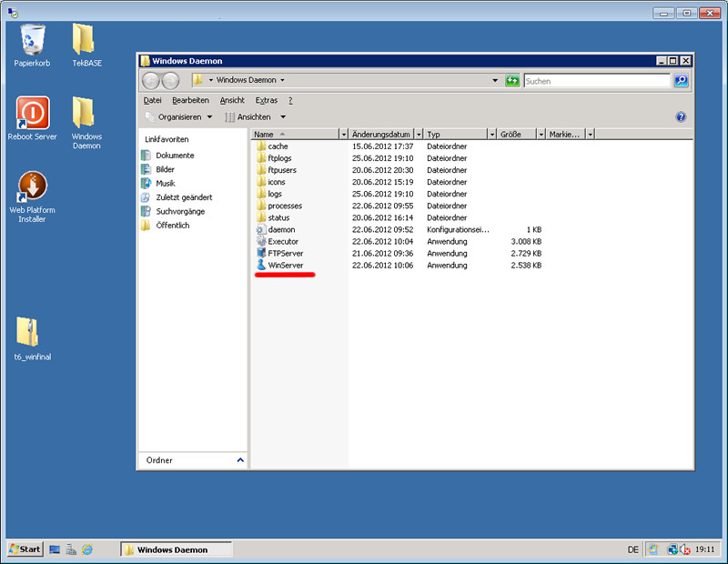Image resolution: width=728 pixels, height=564 pixels.
Task: Launch Internet Explorer from quick launch
Action: [87, 549]
